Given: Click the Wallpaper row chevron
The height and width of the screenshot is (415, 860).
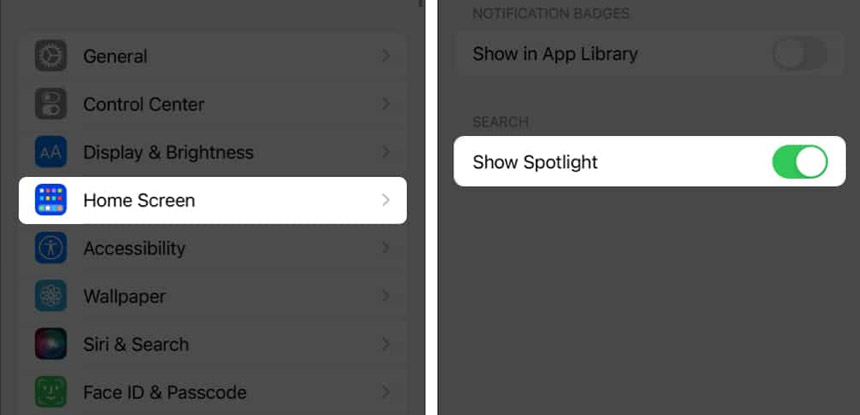Looking at the screenshot, I should (x=386, y=296).
